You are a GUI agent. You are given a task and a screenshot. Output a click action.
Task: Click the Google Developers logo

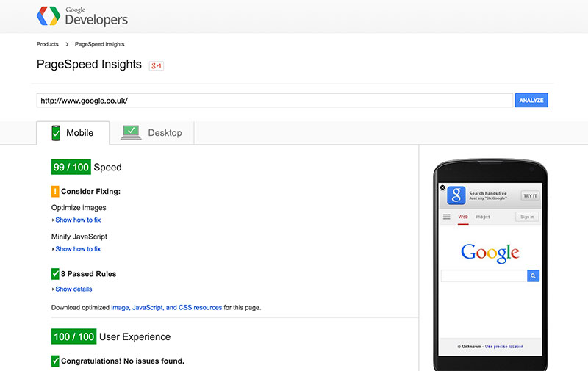pyautogui.click(x=82, y=16)
